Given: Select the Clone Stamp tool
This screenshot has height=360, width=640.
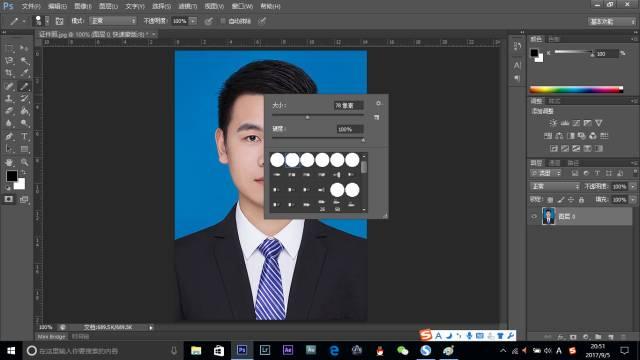Looking at the screenshot, I should (9, 98).
